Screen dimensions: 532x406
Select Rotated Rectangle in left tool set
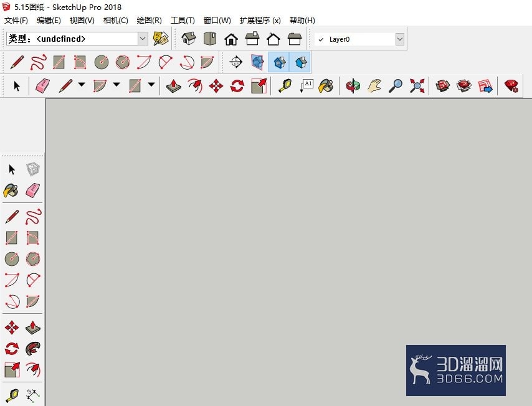point(33,238)
